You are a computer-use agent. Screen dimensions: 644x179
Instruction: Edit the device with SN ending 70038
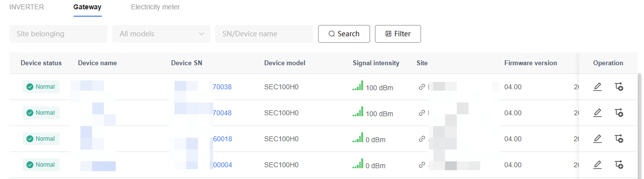coord(597,87)
